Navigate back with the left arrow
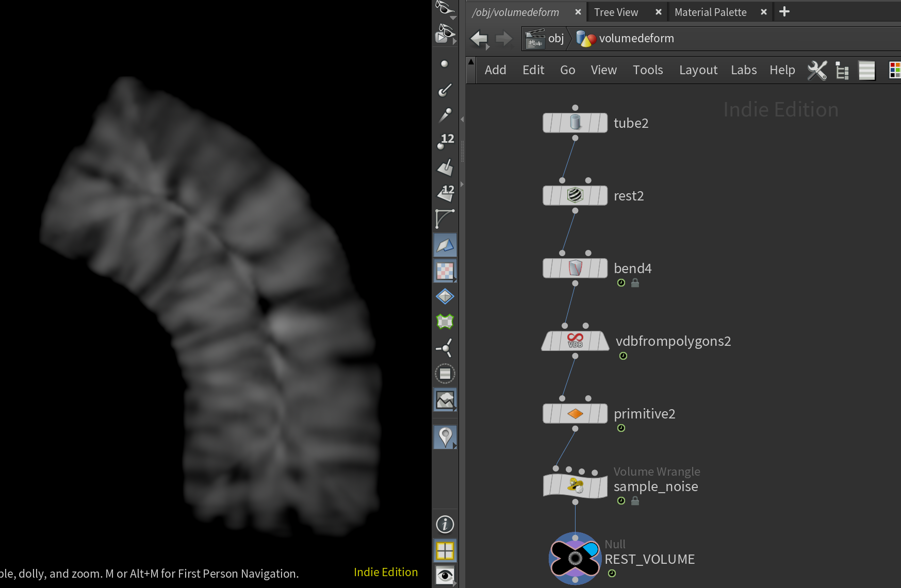 tap(479, 39)
